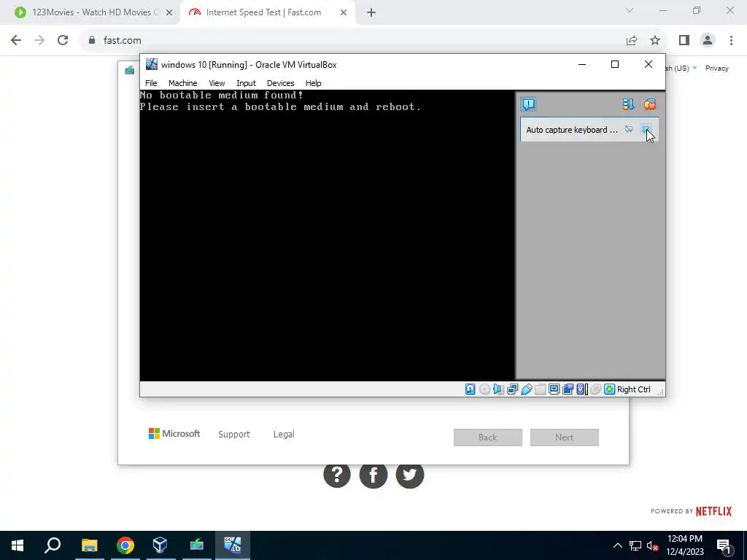
Task: Open the Windows Start menu
Action: [x=18, y=545]
